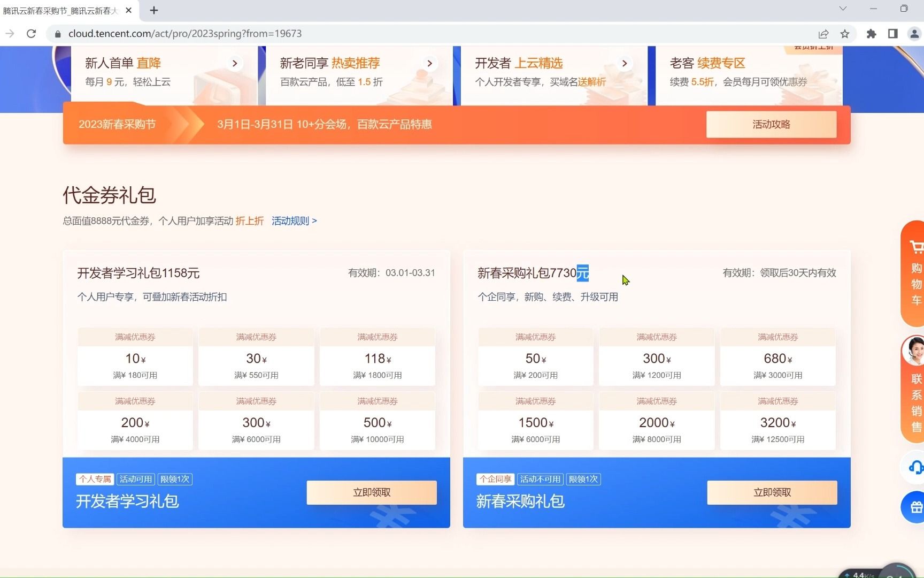Open the 新人首单 直降 card arrow

point(234,63)
